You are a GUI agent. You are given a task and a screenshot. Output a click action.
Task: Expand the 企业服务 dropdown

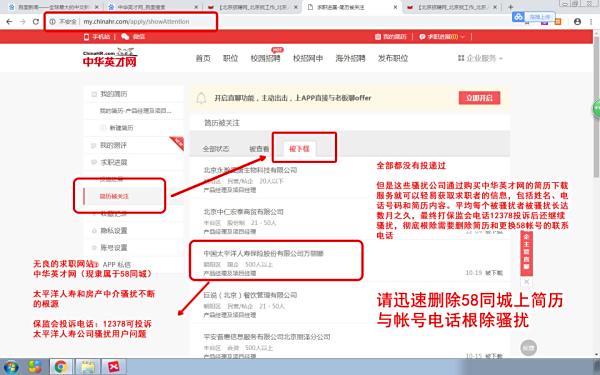pos(480,59)
